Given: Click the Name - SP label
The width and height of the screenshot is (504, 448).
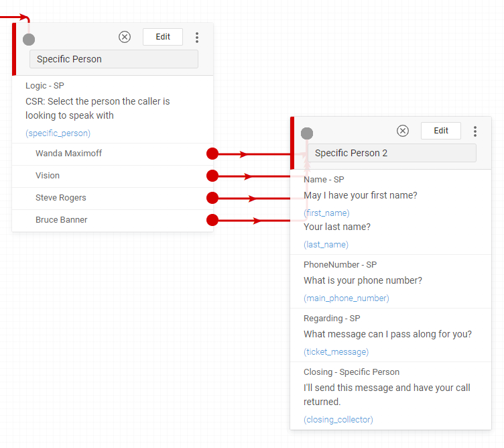Looking at the screenshot, I should click(x=324, y=180).
